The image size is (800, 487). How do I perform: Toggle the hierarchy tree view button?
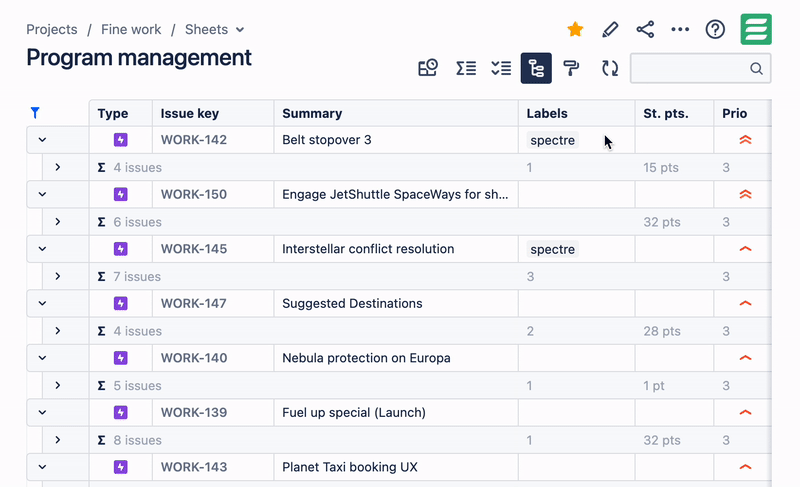(x=536, y=68)
